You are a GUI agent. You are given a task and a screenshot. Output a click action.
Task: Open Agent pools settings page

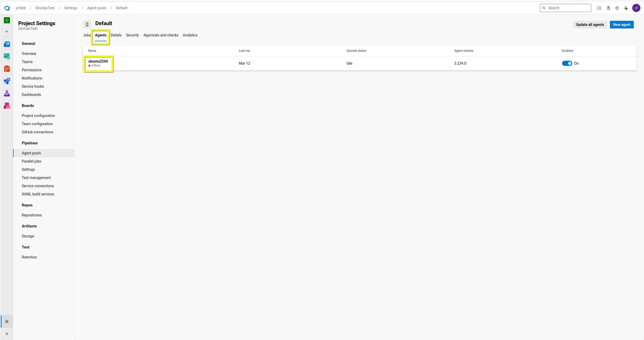[x=31, y=153]
